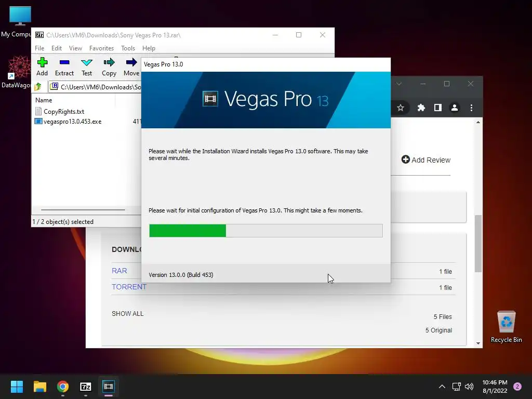
Task: Click the network icon in system tray
Action: pos(456,387)
